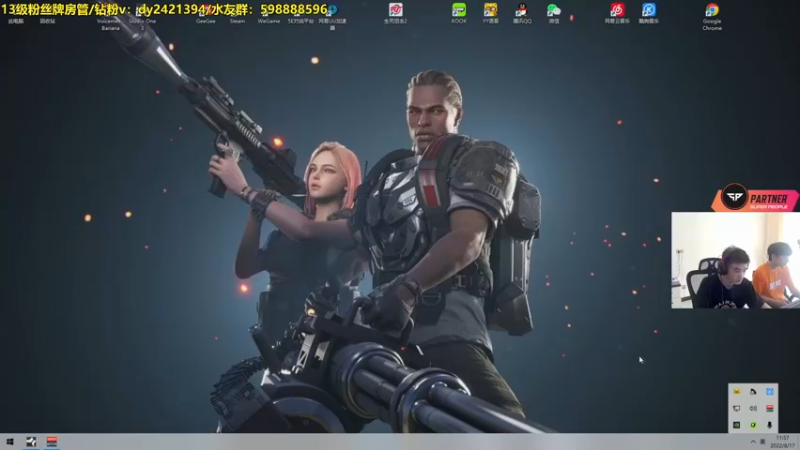The image size is (800, 450).
Task: Open the YY语音 desktop shortcut
Action: click(x=490, y=13)
